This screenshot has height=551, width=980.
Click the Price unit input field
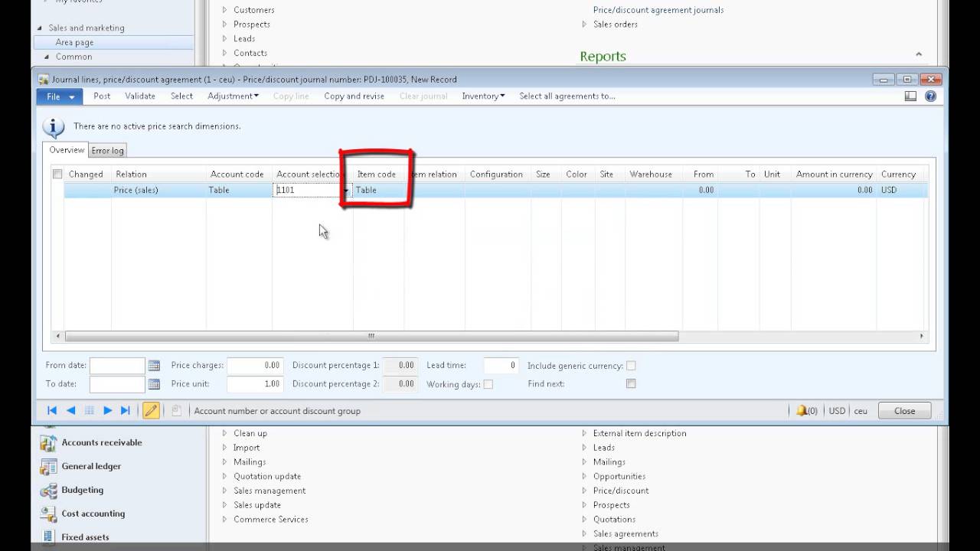point(255,384)
